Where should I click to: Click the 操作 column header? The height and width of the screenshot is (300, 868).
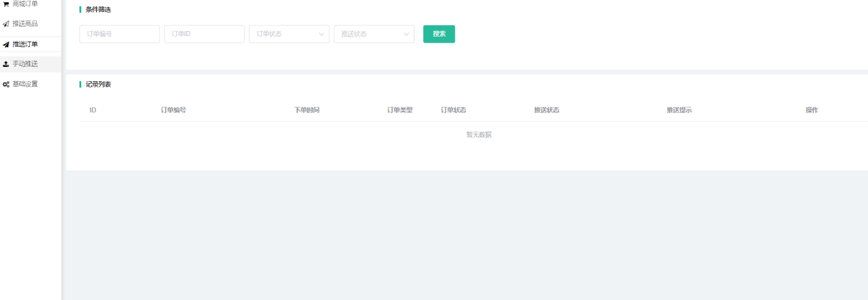pyautogui.click(x=812, y=110)
